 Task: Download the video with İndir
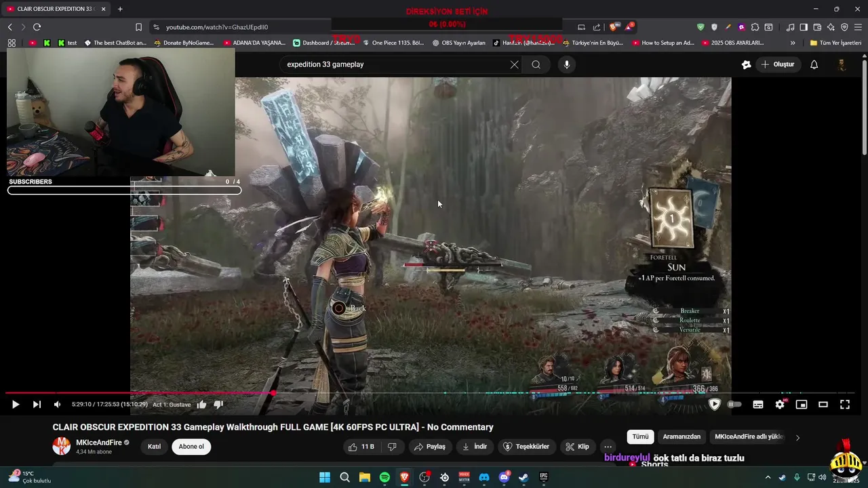(475, 447)
